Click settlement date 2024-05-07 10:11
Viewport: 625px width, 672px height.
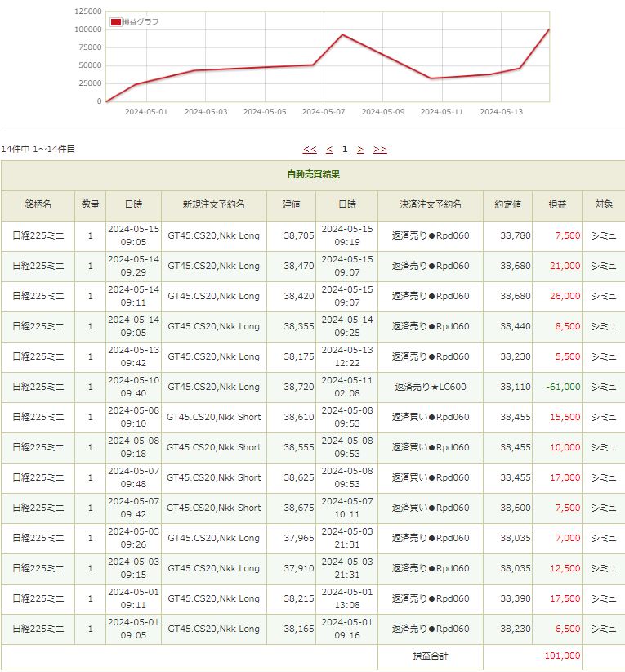pos(347,508)
